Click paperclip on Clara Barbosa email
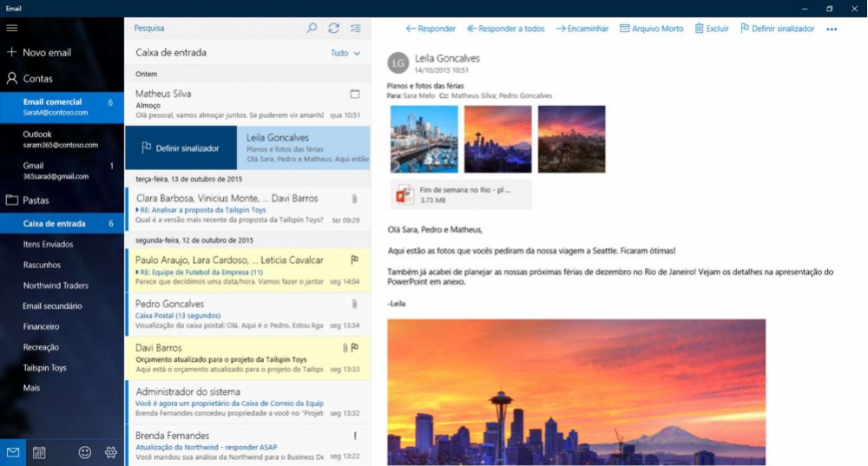Image resolution: width=868 pixels, height=466 pixels. (354, 198)
